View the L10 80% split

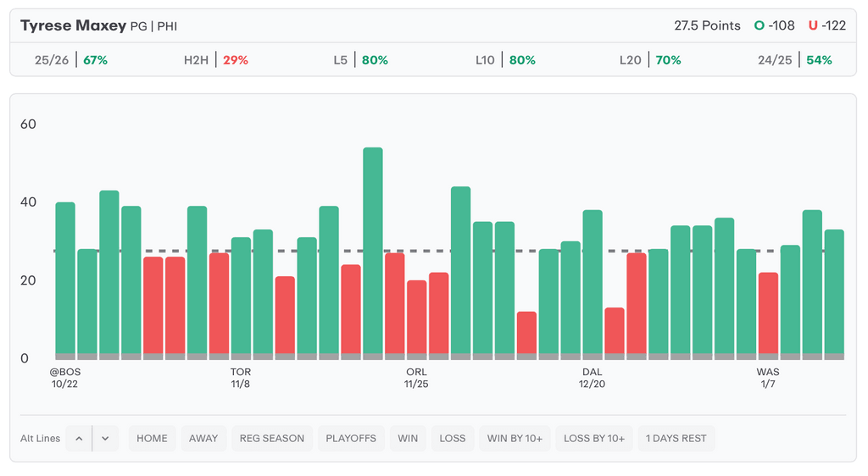pyautogui.click(x=505, y=60)
